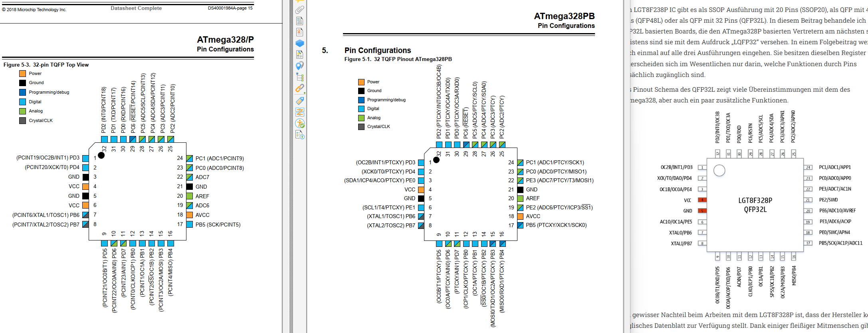868x333 pixels.
Task: Click the 'Datasheet Complete' footer text
Action: 136,8
